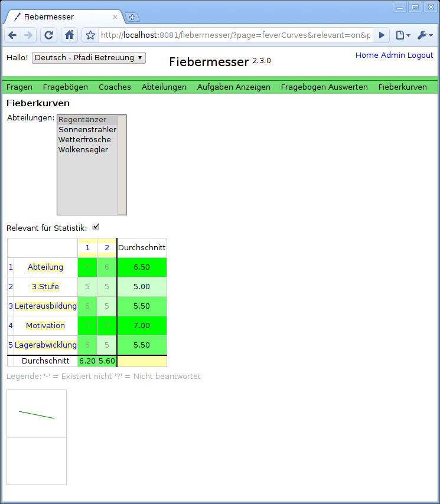Toggle the Relevant für Statistik checkbox
Viewport: 440px width, 504px height.
96,227
